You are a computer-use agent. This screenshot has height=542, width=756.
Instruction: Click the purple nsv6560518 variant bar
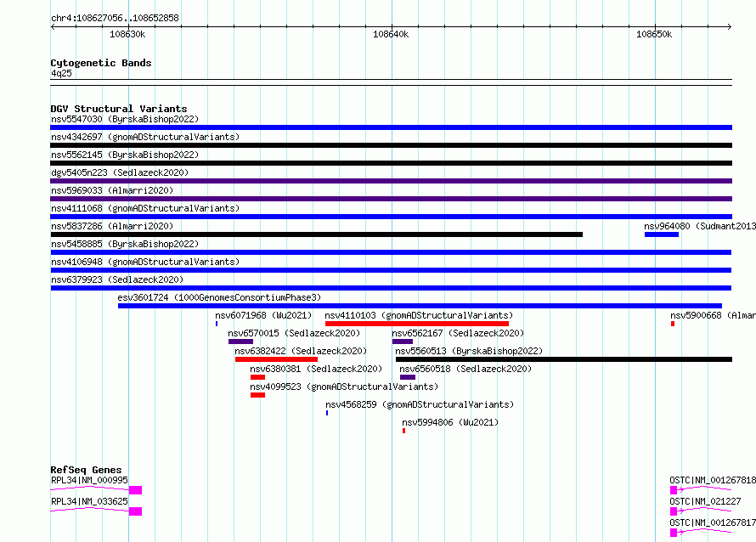(408, 377)
